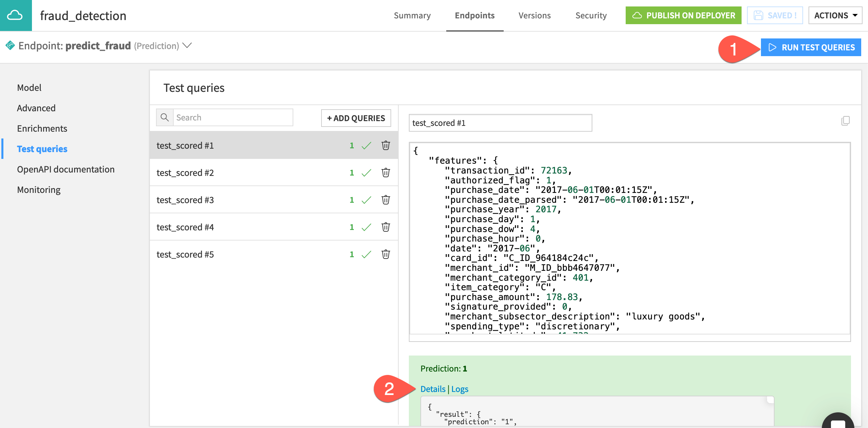868x428 pixels.
Task: Open the ACTIONS dropdown menu
Action: pos(835,15)
